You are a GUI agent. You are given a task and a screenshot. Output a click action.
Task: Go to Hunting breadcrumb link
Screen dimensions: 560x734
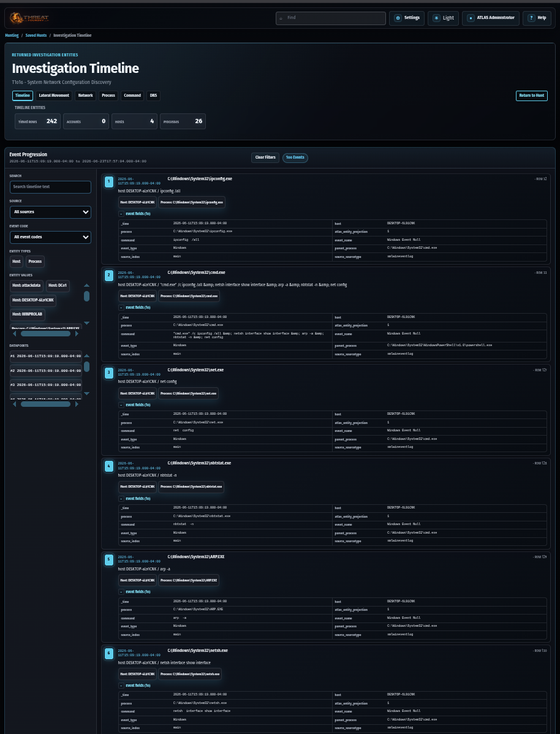coord(12,35)
